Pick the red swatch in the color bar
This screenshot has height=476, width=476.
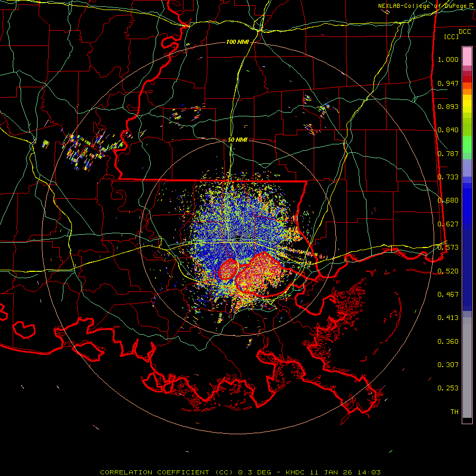pyautogui.click(x=467, y=79)
